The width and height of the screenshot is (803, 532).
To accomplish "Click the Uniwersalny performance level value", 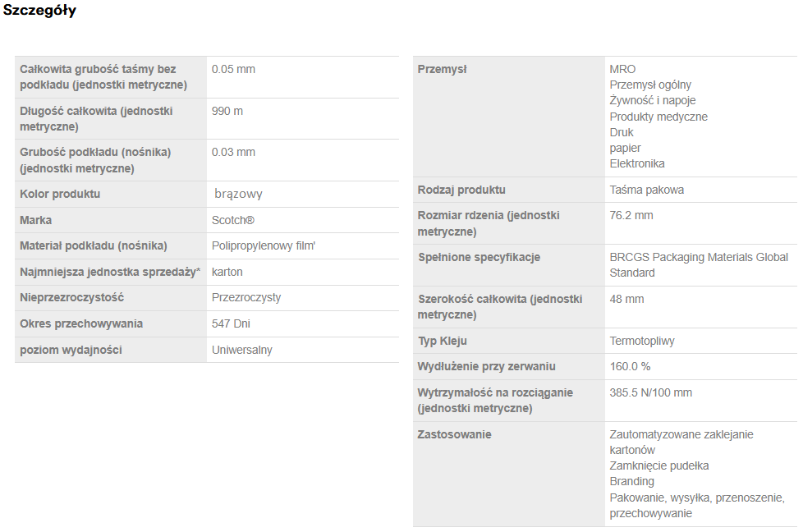I will [242, 350].
